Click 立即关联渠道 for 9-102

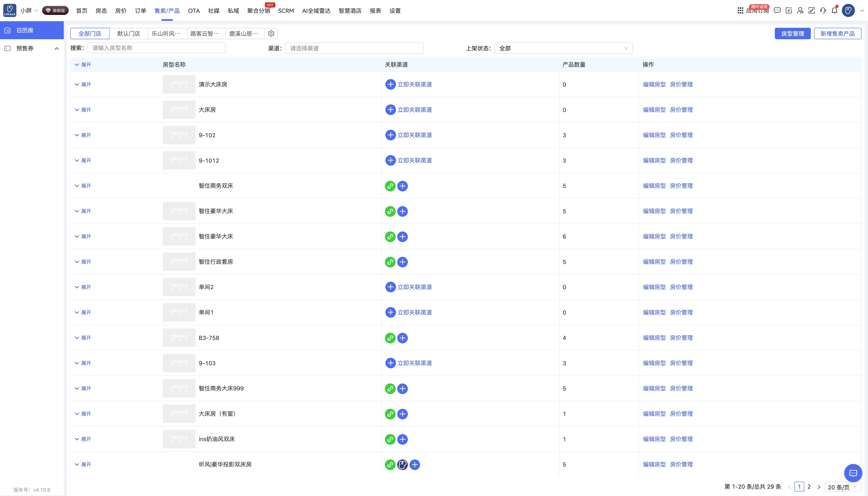[x=415, y=135]
